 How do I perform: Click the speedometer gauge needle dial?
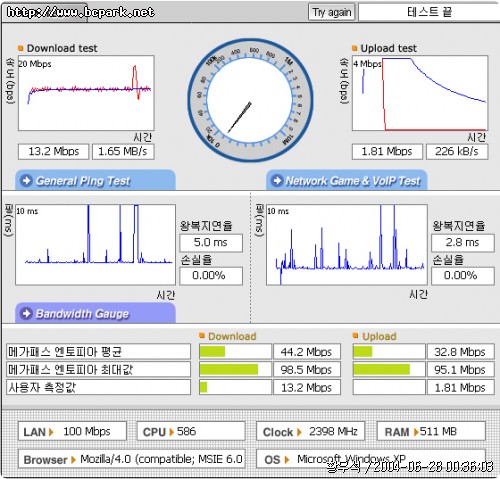tap(250, 100)
